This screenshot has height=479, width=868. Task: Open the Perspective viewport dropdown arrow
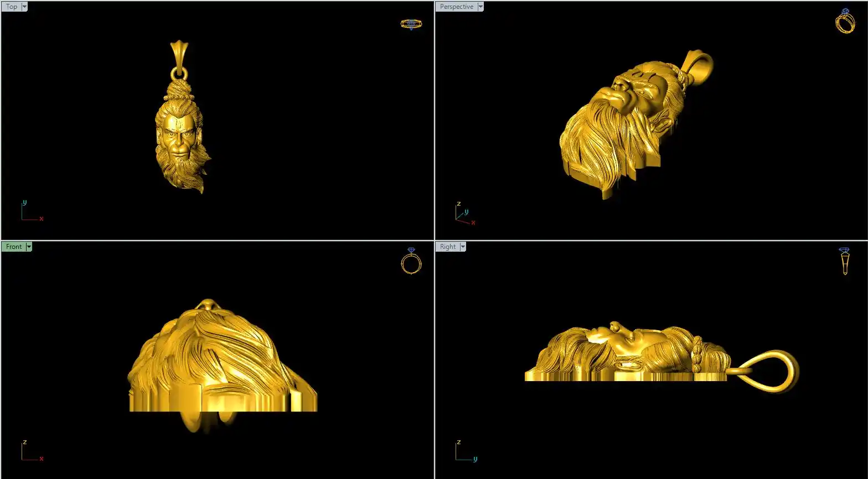(480, 7)
